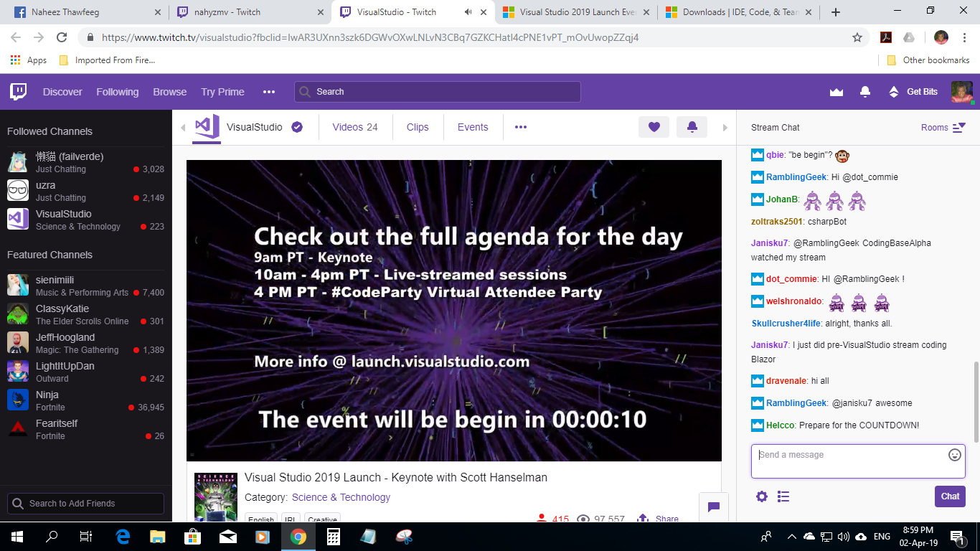This screenshot has height=551, width=980.
Task: Open the Events tab
Action: pyautogui.click(x=473, y=127)
